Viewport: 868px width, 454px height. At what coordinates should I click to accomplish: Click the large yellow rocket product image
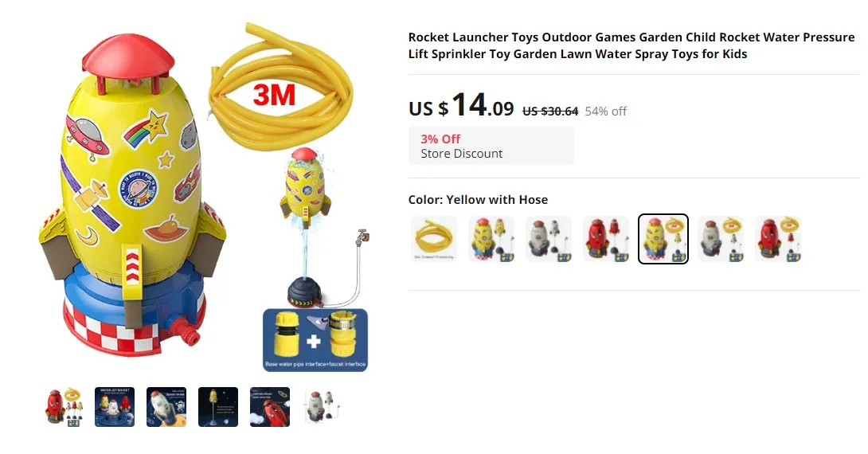click(202, 198)
